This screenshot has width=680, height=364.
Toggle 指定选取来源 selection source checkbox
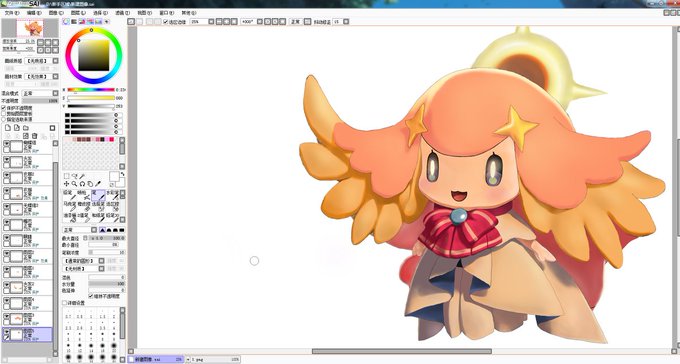[x=3, y=119]
